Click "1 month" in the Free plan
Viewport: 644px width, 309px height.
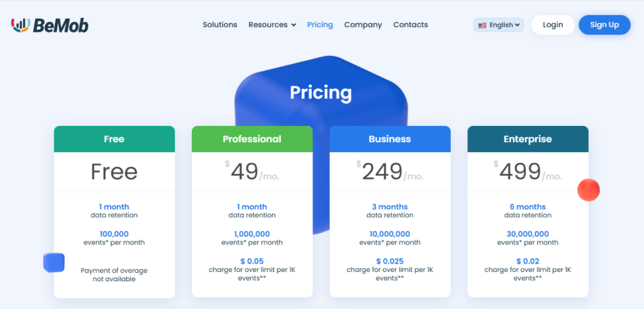click(114, 206)
